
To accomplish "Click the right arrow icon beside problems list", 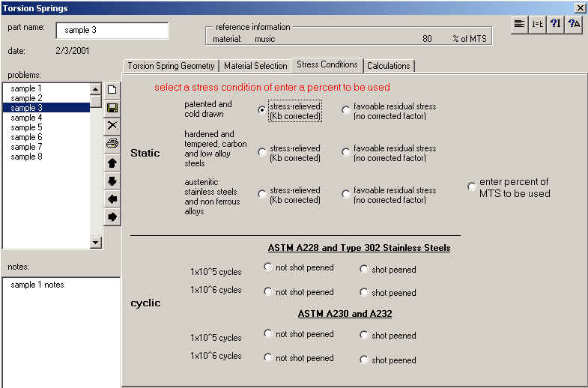I will 112,217.
